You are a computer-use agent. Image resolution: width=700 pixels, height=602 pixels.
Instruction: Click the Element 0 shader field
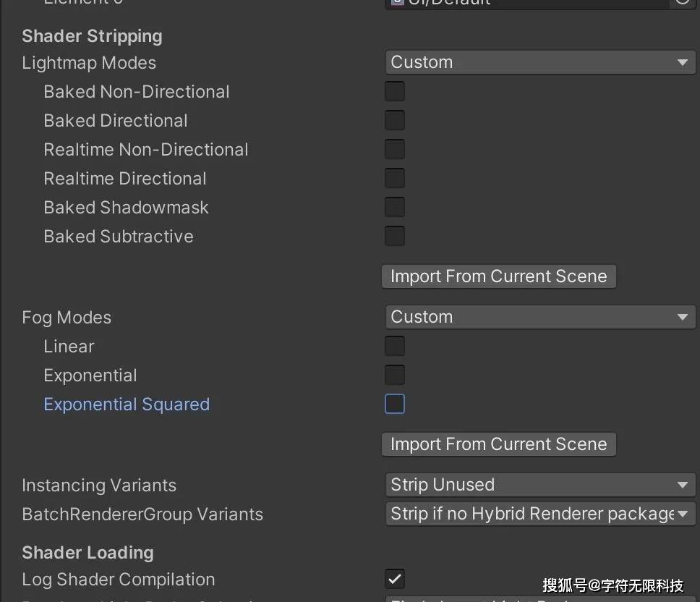539,2
